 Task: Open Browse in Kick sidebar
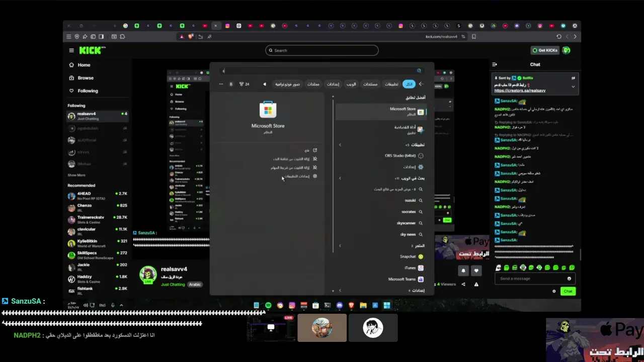point(81,78)
